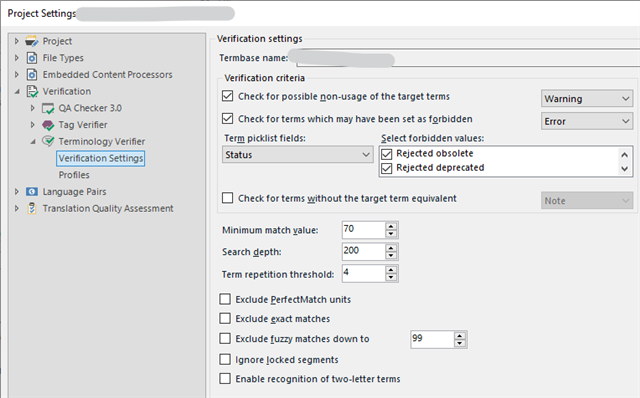The height and width of the screenshot is (398, 640).
Task: Open the Error severity dropdown
Action: pos(587,121)
